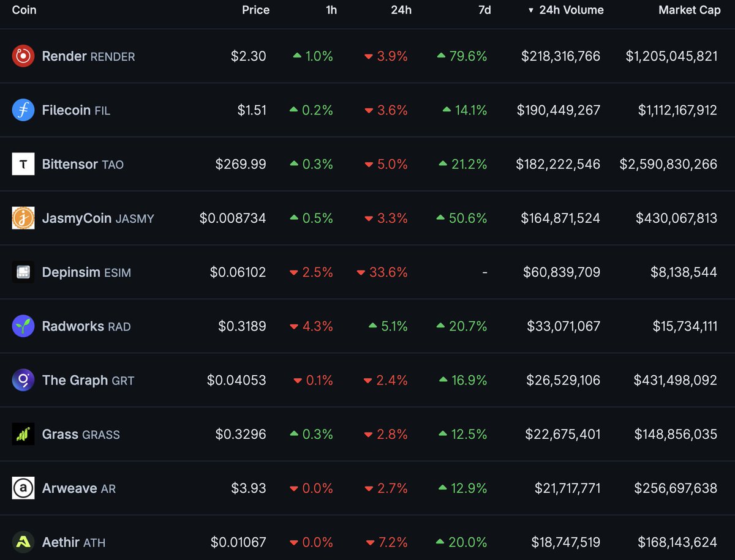Sort by the Market Cap header
Screen dimensions: 735x560
690,10
